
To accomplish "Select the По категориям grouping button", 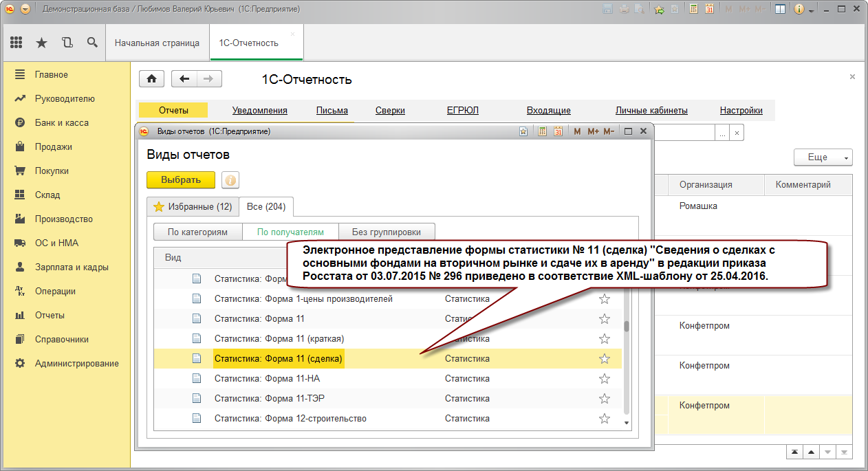I will (197, 232).
